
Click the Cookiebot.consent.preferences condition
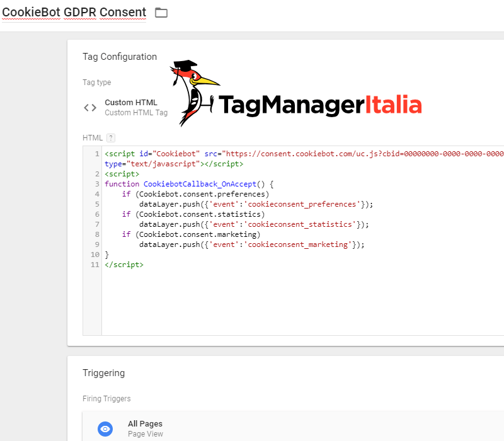(x=202, y=195)
